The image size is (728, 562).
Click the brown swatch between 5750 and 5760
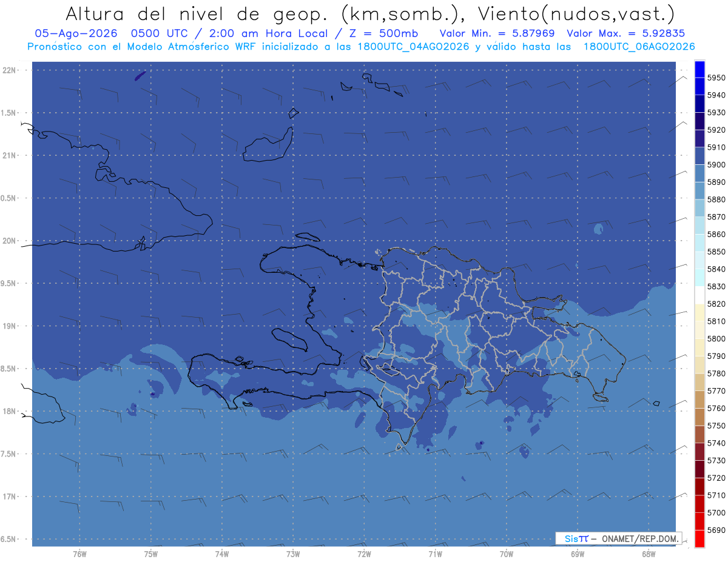[699, 416]
